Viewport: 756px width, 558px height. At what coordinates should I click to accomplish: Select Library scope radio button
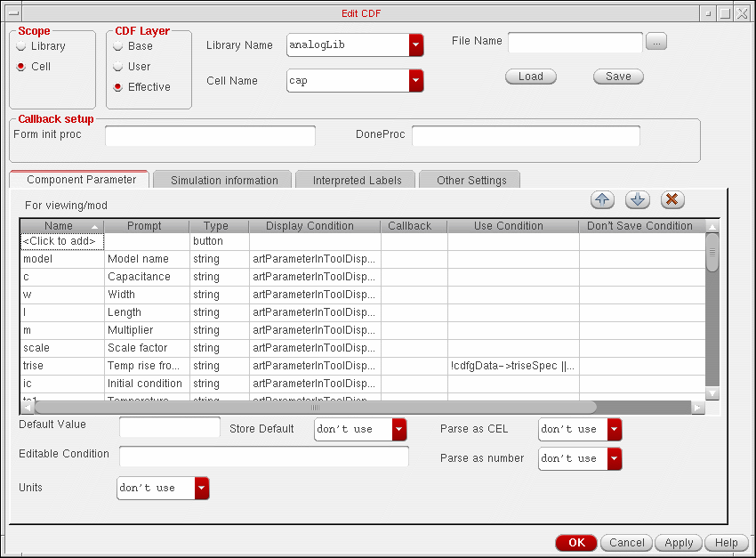point(21,46)
